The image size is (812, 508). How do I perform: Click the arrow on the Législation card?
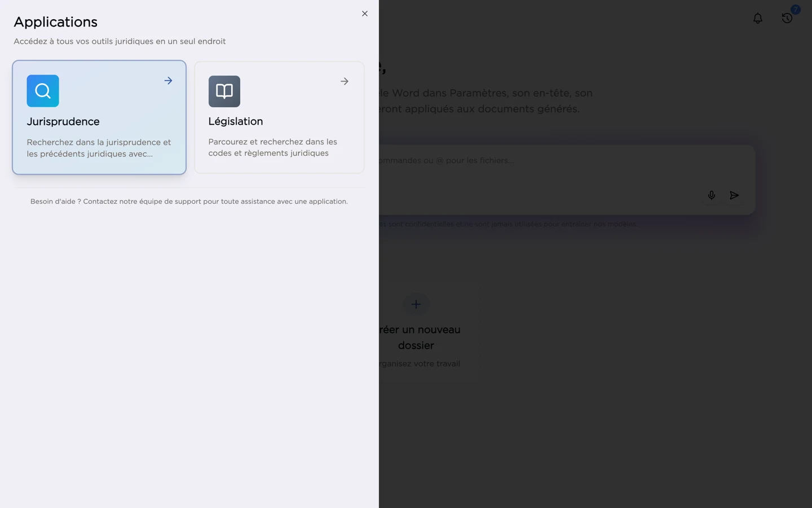(x=345, y=81)
